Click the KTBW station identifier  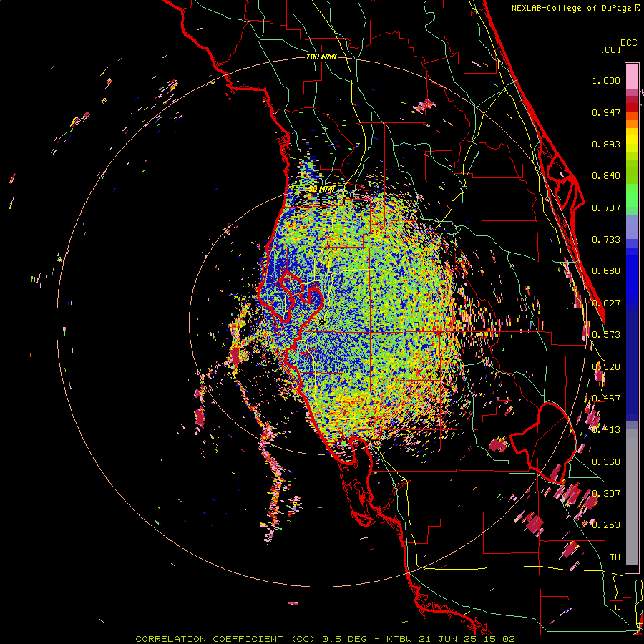[401, 639]
